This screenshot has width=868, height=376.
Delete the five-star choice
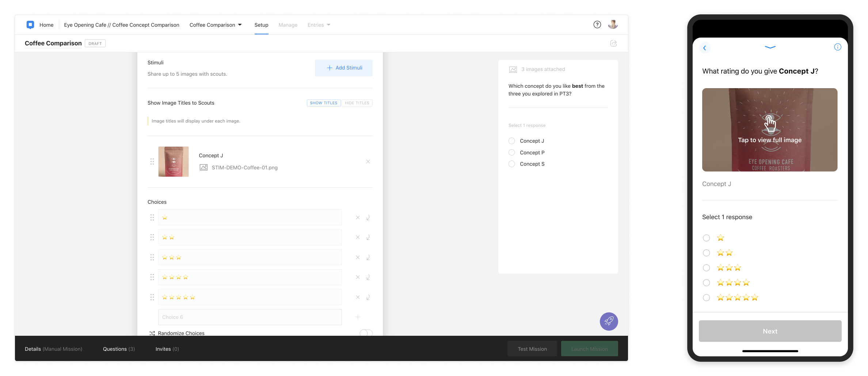358,297
